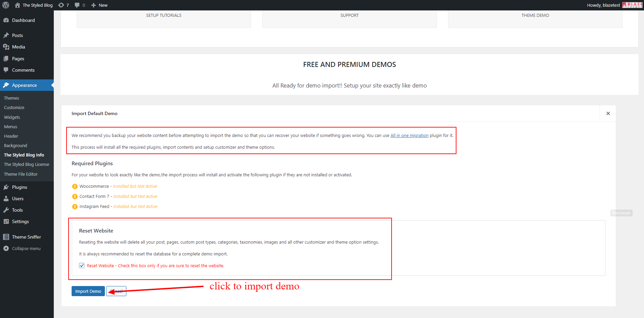Screen dimensions: 644x318
Task: Collapse the admin sidebar menu
Action: click(26, 248)
